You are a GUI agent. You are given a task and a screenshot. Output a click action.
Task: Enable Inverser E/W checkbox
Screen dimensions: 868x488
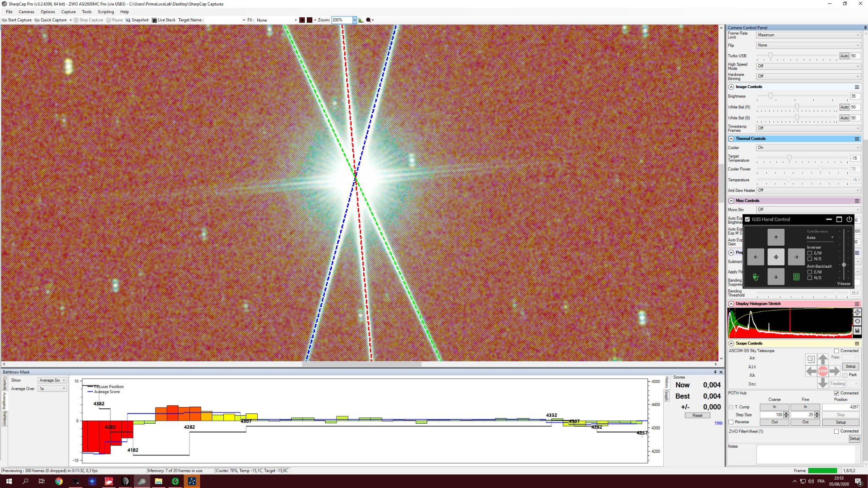coord(810,253)
